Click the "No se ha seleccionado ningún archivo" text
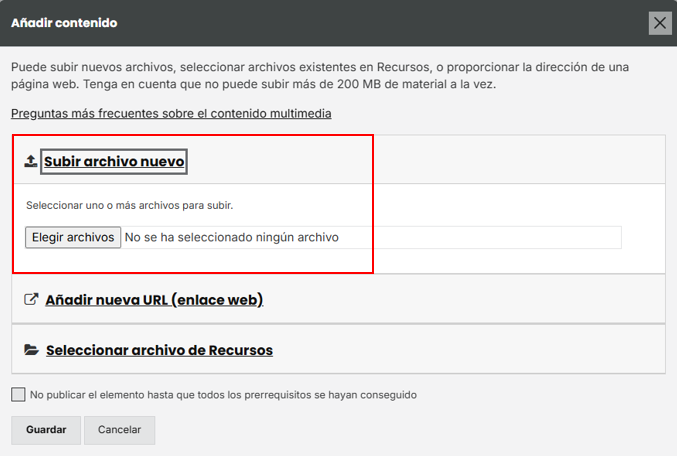This screenshot has width=677, height=456. click(231, 237)
